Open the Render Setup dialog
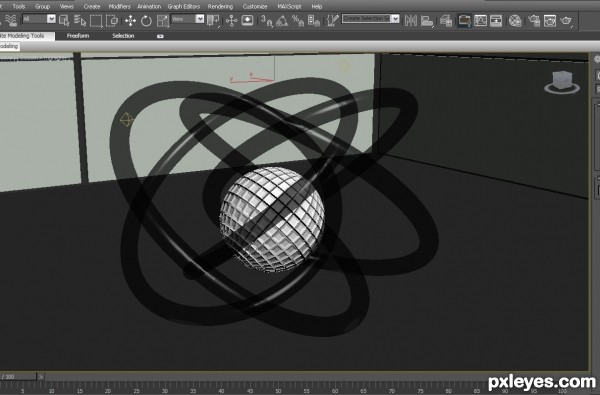 tap(534, 20)
